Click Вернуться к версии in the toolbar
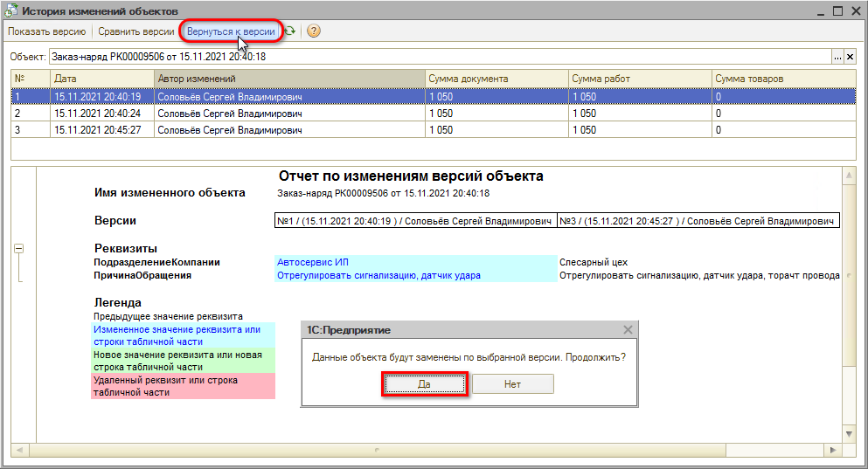This screenshot has width=868, height=469. point(231,31)
